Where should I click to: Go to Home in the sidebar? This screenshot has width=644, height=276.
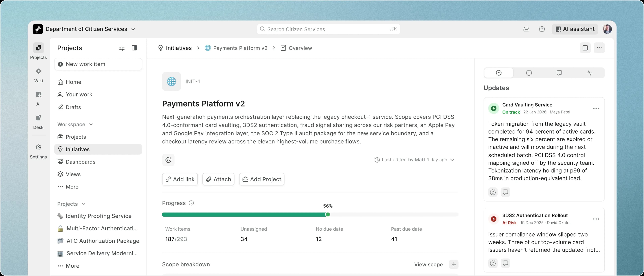coord(98,82)
